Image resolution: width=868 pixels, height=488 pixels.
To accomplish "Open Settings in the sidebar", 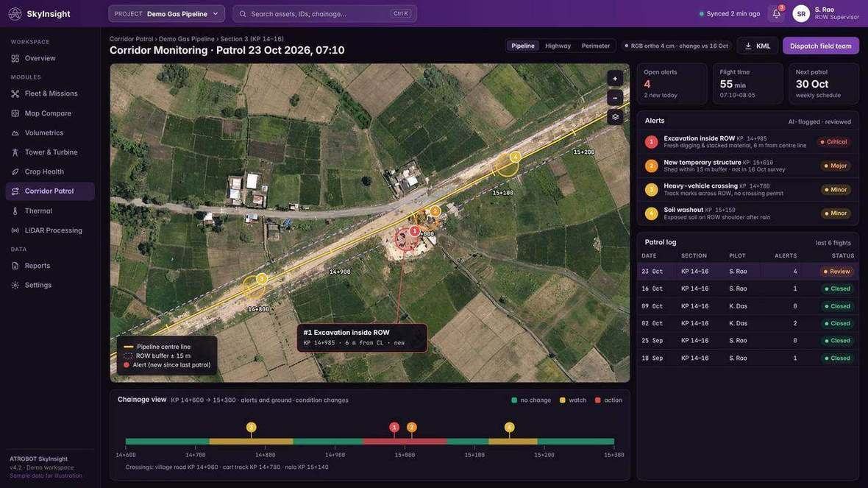I will click(x=50, y=286).
